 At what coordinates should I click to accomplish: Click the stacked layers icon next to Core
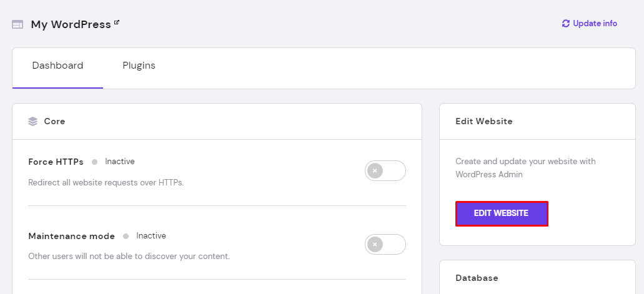[x=33, y=121]
